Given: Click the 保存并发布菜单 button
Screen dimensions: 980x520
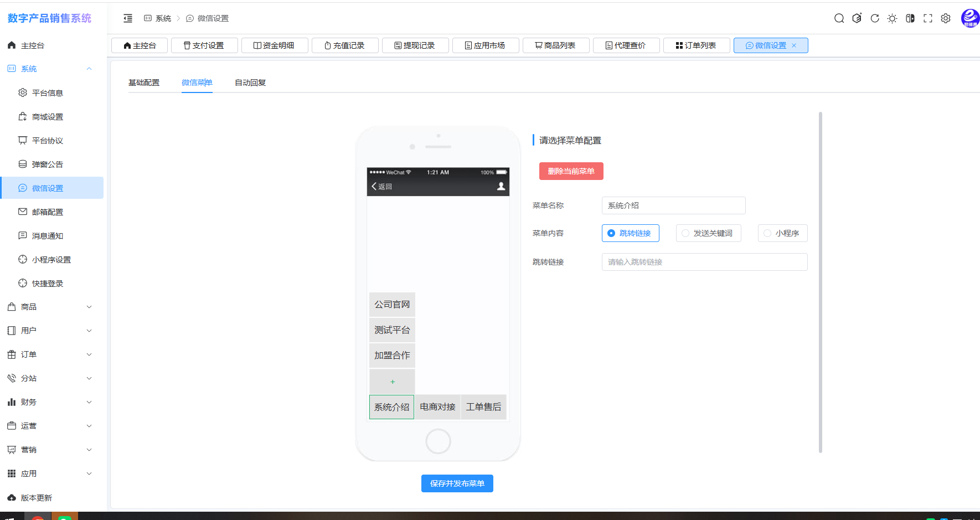Looking at the screenshot, I should pyautogui.click(x=457, y=483).
